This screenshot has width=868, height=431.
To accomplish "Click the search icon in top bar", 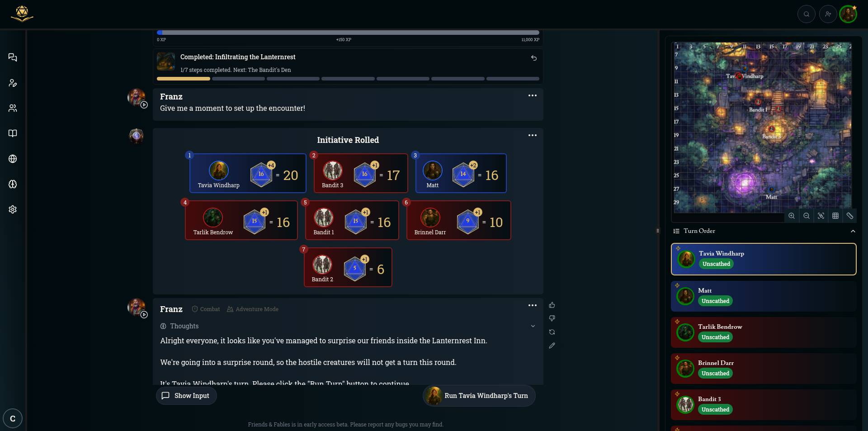I will click(806, 14).
